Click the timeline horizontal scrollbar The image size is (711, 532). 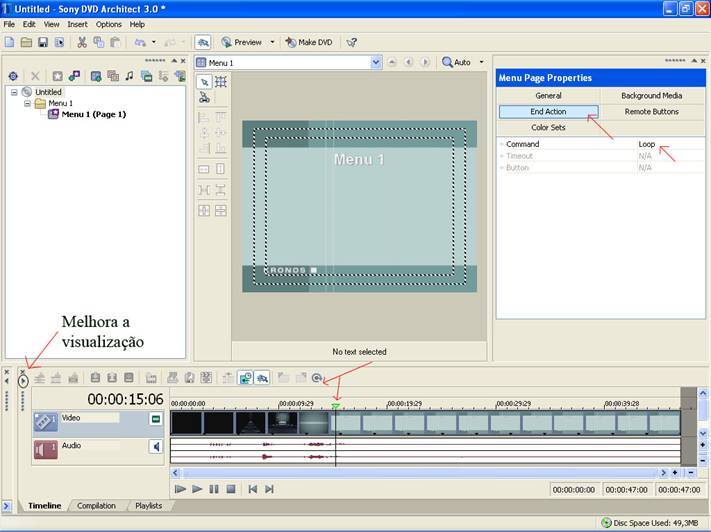(x=419, y=473)
